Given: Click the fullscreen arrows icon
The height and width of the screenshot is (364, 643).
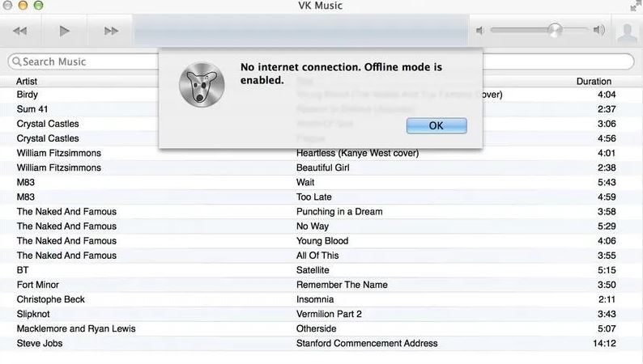Looking at the screenshot, I should point(636,6).
